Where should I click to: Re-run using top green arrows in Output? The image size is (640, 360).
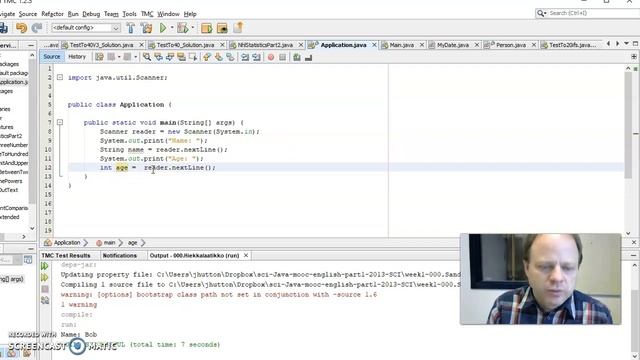coord(45,266)
